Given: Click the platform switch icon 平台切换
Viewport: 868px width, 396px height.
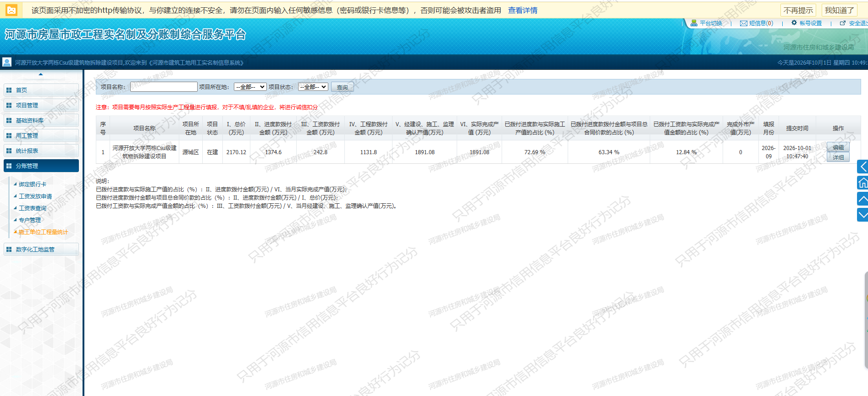Looking at the screenshot, I should coord(694,23).
